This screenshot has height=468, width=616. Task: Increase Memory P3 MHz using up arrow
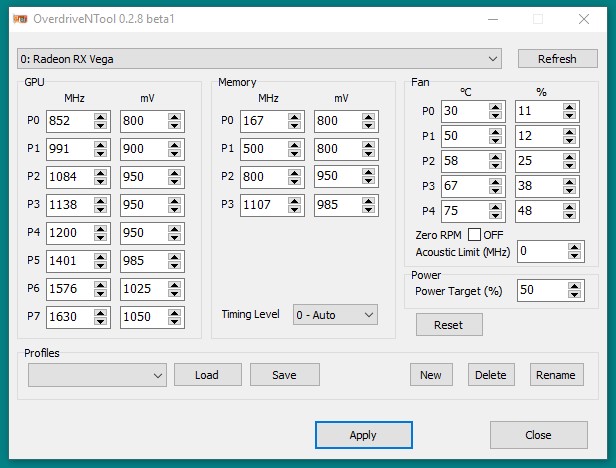294,201
